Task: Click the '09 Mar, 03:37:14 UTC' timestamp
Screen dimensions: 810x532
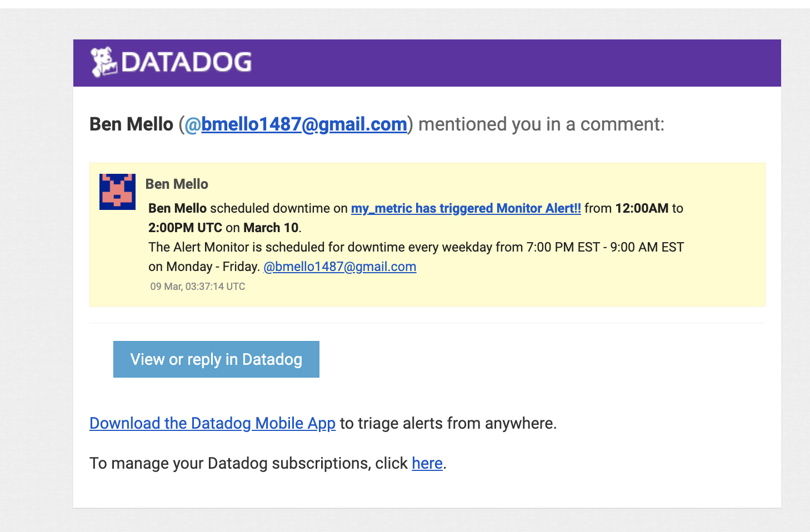Action: point(198,287)
